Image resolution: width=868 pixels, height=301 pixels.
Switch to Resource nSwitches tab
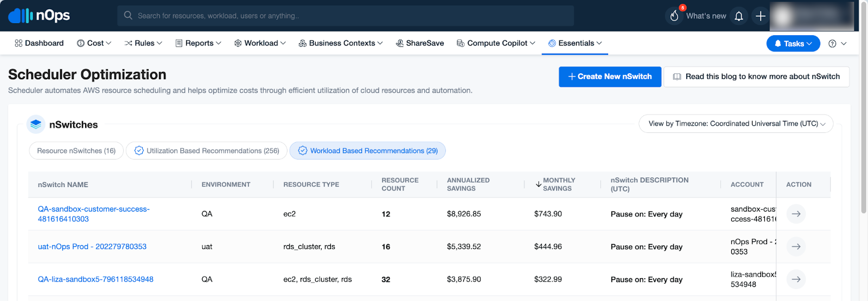(76, 151)
